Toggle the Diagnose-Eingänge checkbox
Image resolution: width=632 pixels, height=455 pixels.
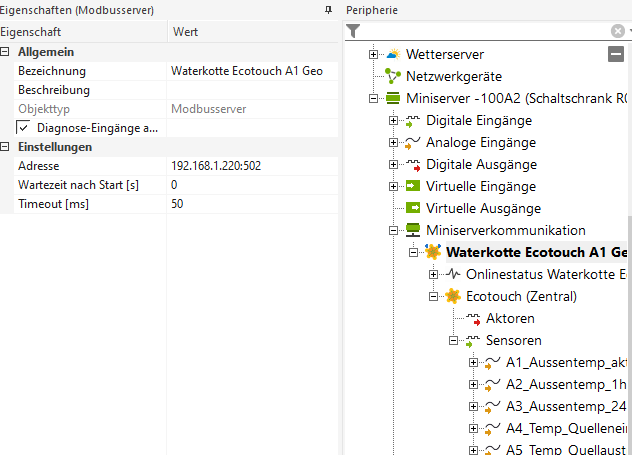pos(24,128)
